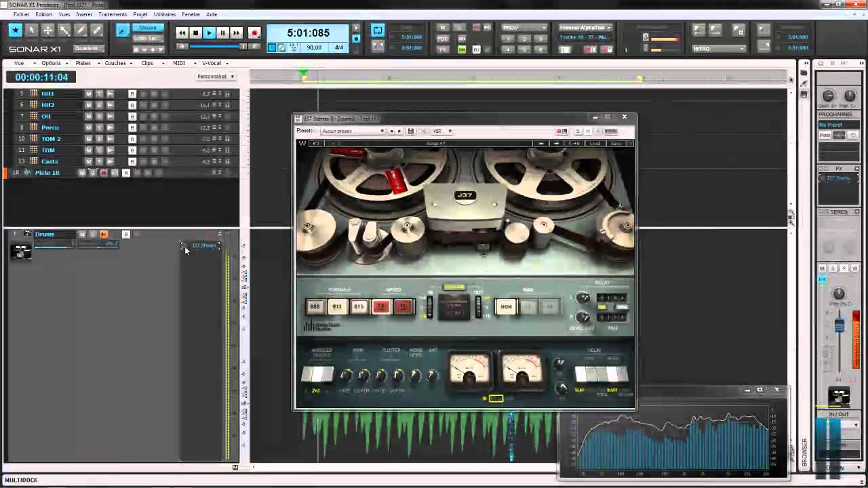
Task: Click the Waves logo icon in plugin
Action: click(x=302, y=144)
